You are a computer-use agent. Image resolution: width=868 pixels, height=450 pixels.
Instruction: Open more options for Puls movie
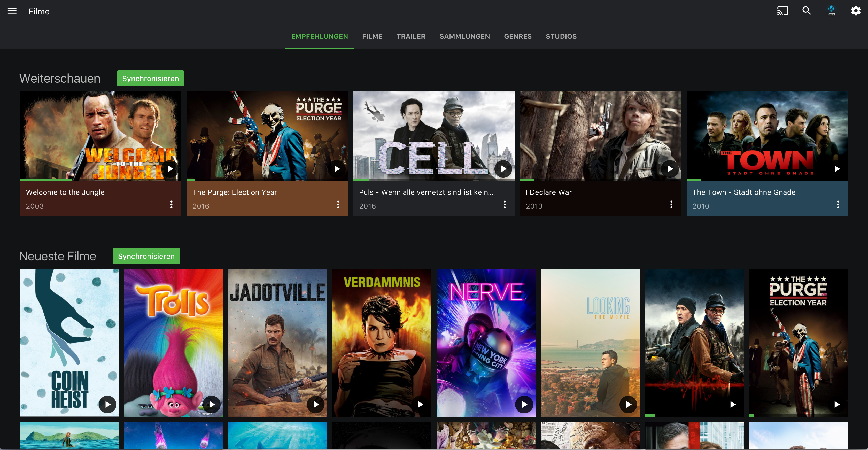(x=505, y=204)
